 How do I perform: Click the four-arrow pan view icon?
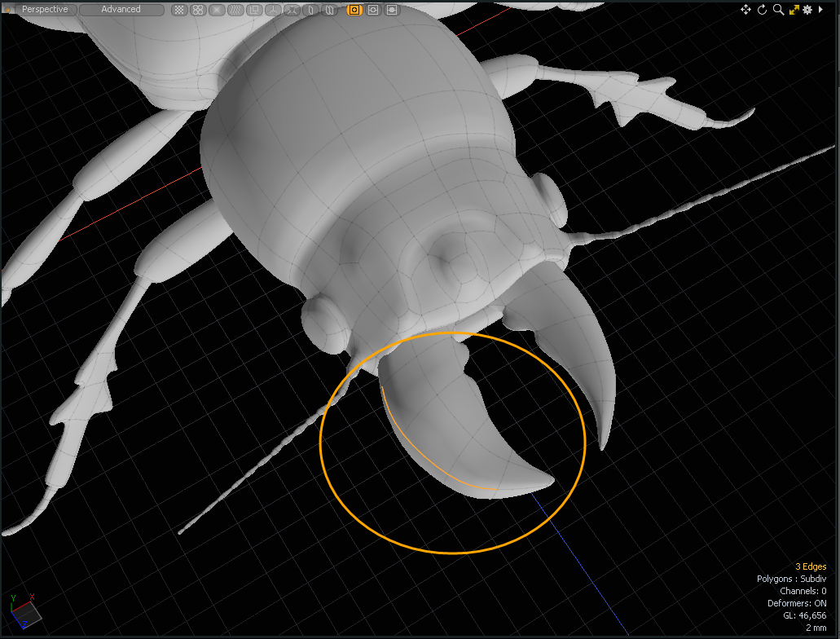point(745,10)
